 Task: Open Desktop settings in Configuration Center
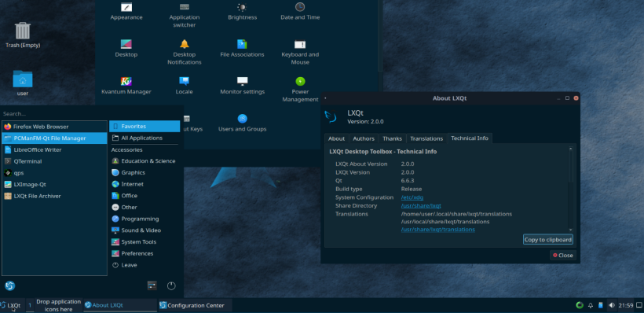tap(126, 49)
